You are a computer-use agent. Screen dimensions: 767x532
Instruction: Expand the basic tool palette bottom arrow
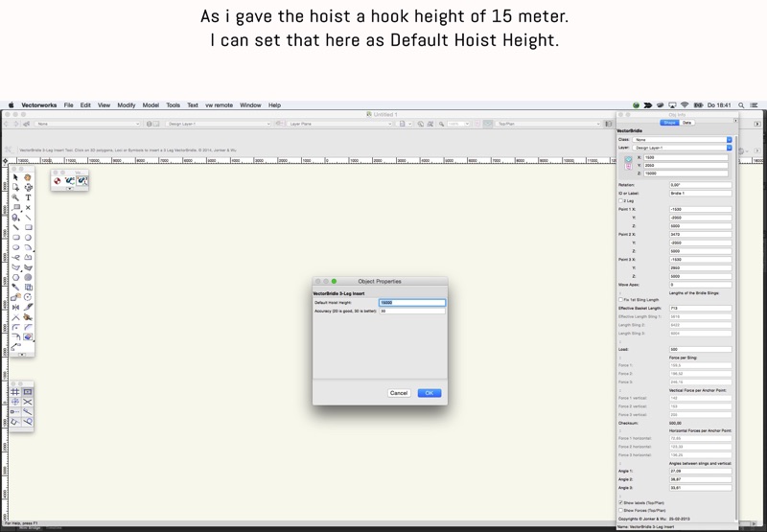point(22,354)
